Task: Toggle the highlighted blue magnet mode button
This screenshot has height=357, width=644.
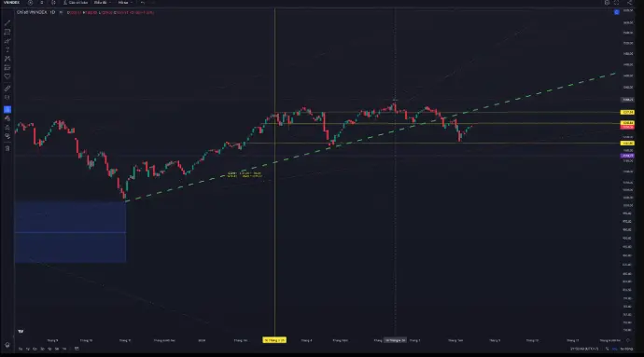Action: (7, 110)
